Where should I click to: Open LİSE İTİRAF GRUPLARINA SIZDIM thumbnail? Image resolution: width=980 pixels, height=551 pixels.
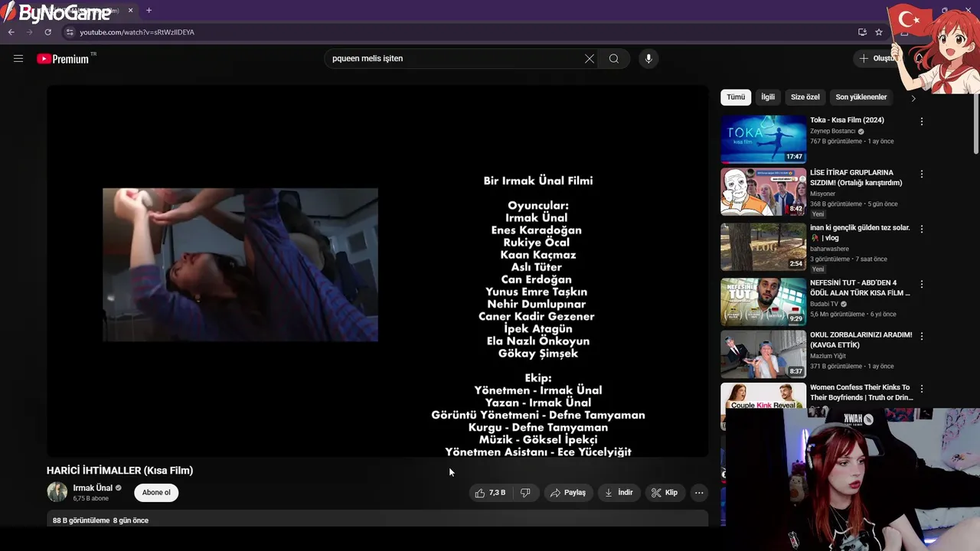(763, 192)
